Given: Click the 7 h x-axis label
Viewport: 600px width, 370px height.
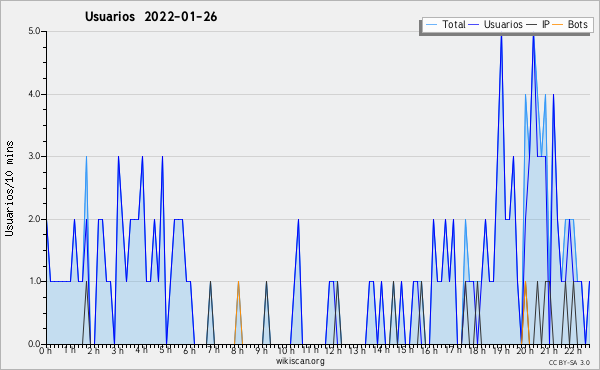Looking at the screenshot, I should click(x=214, y=350).
